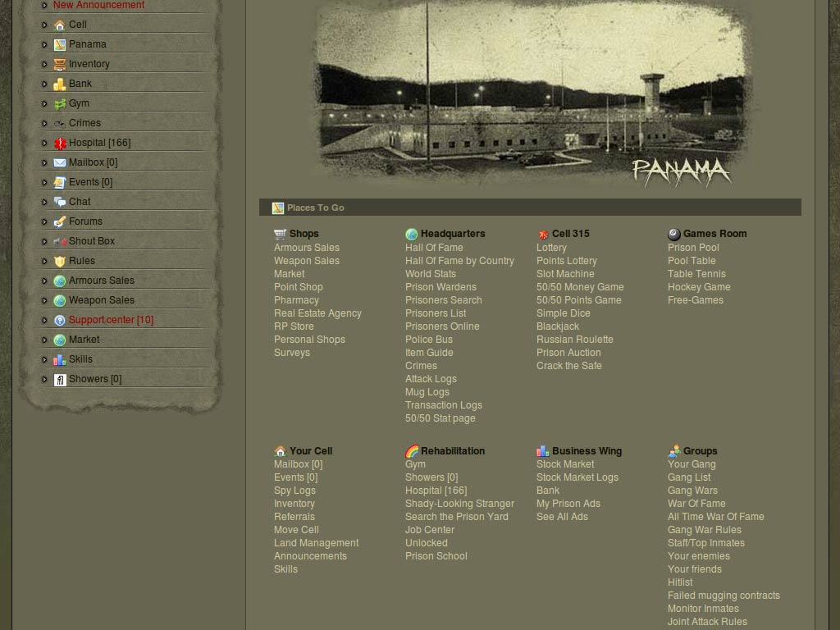Open Transaction Logs link
The image size is (840, 630).
click(x=444, y=405)
